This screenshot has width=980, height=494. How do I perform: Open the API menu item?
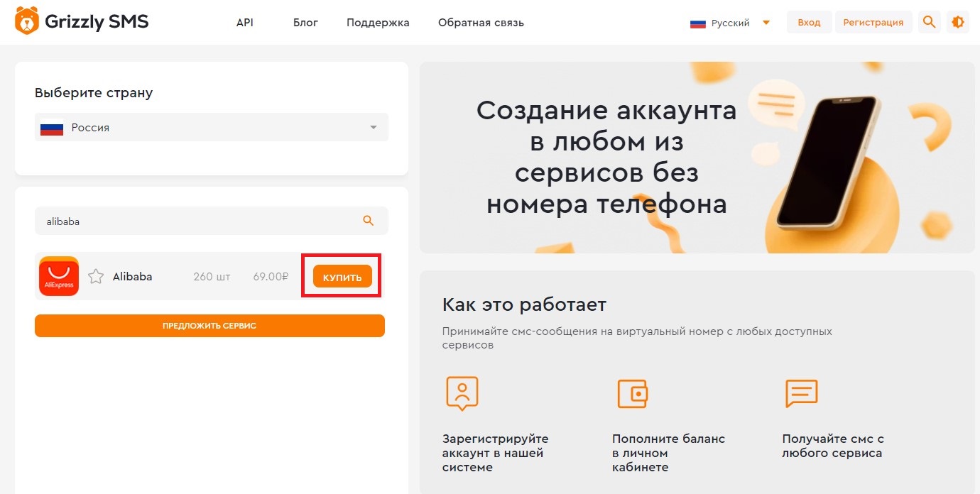[x=244, y=23]
